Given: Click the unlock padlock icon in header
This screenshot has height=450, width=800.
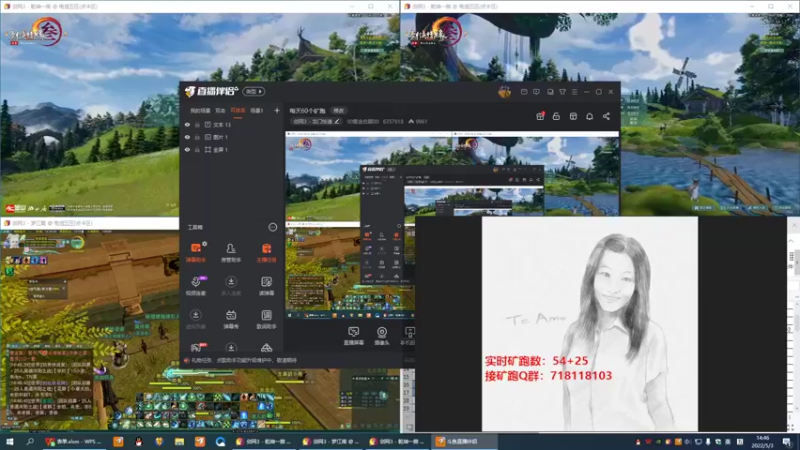Looking at the screenshot, I should 556,116.
